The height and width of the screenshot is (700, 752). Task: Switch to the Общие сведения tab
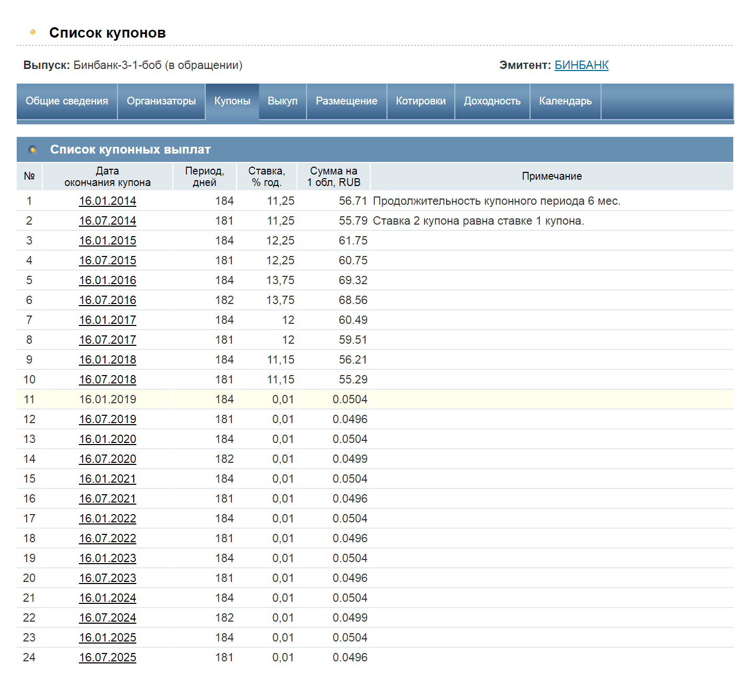67,101
